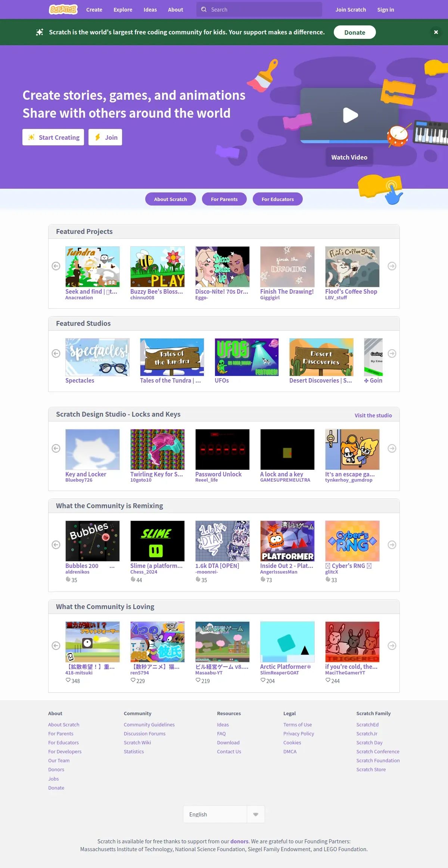Click the Join button in hero
This screenshot has height=868, width=448.
click(x=105, y=137)
